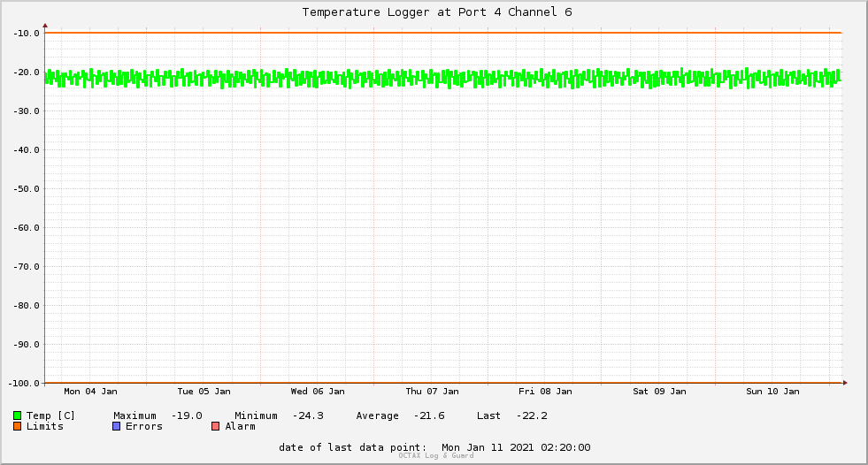Click the -30.0 y-axis label
Screen dimensions: 868x465
point(27,111)
